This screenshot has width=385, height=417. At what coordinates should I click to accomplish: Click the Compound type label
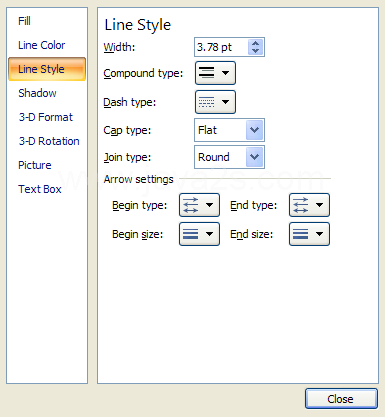[x=143, y=73]
